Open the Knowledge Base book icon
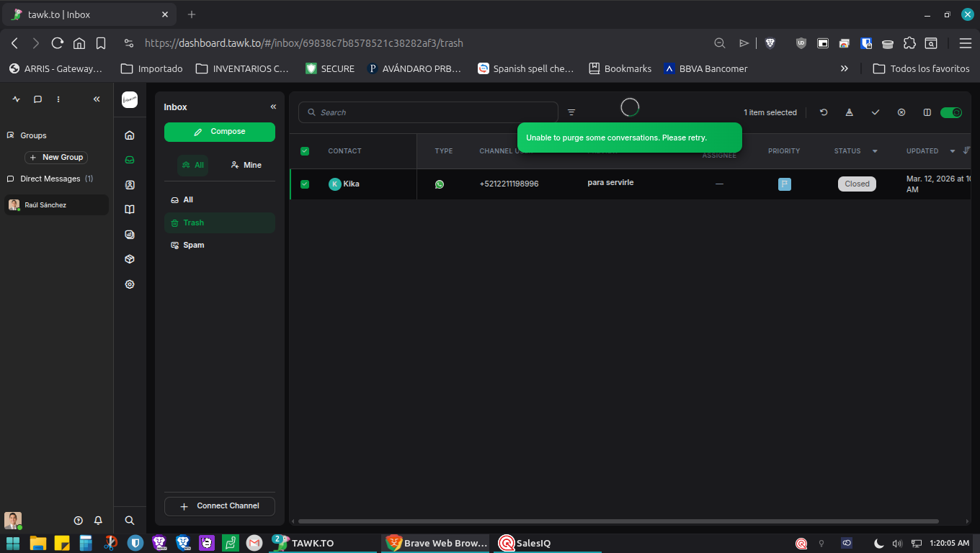Image resolution: width=980 pixels, height=553 pixels. click(x=130, y=210)
